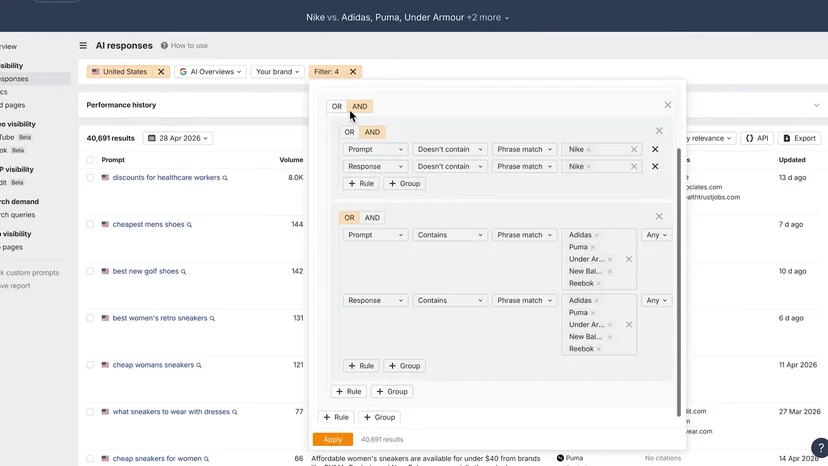The width and height of the screenshot is (828, 466).
Task: Add a Rule to the Nike group
Action: tap(361, 184)
